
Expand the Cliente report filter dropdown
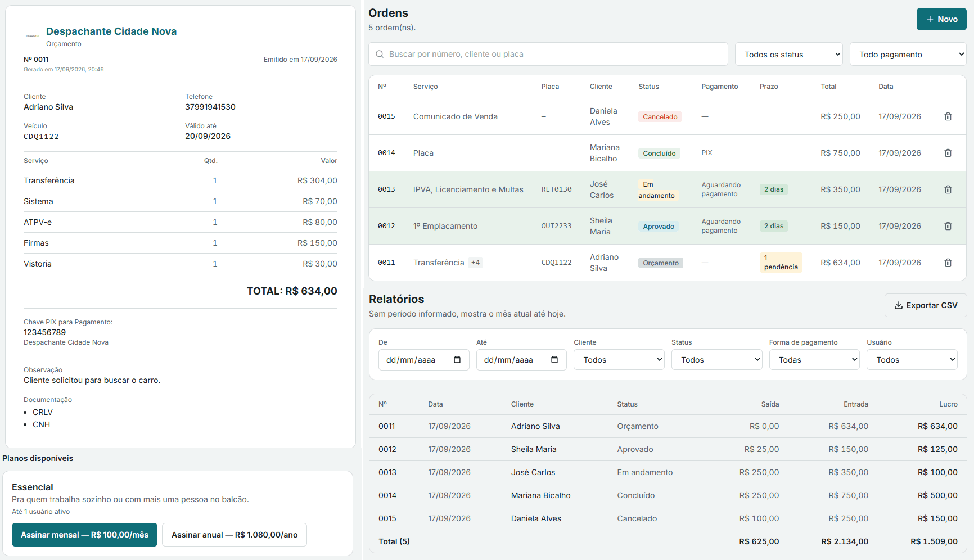[x=619, y=360]
